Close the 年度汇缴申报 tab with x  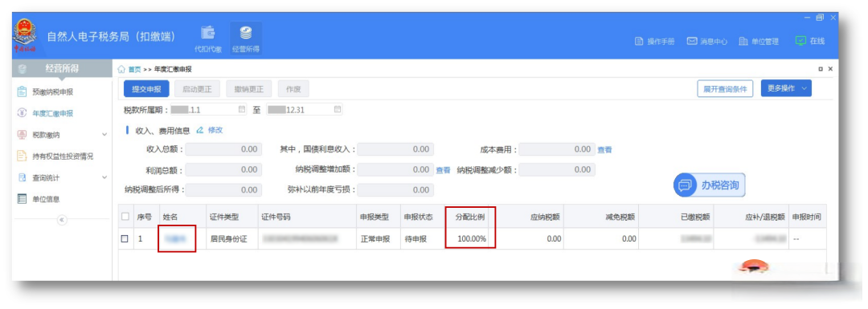(829, 69)
